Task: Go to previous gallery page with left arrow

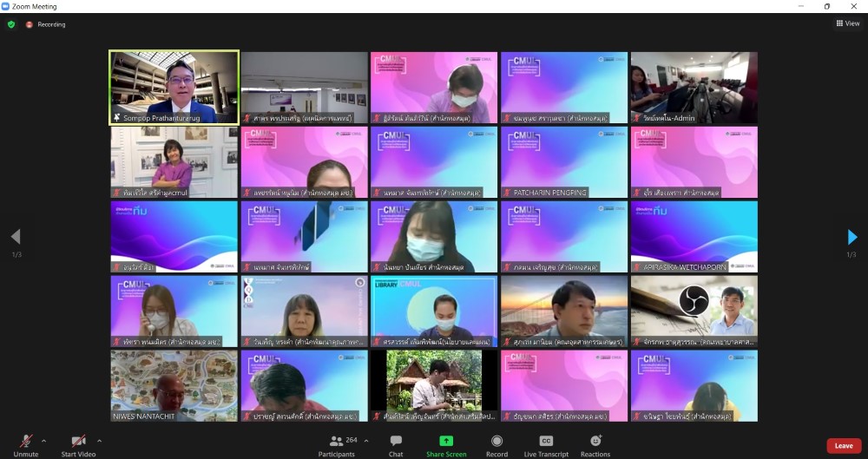Action: pos(15,237)
